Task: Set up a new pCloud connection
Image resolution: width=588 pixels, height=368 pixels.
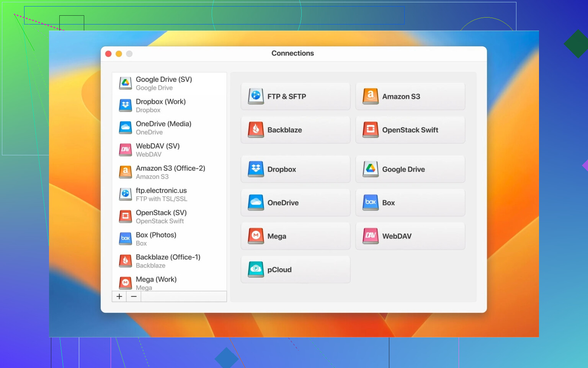Action: (296, 269)
